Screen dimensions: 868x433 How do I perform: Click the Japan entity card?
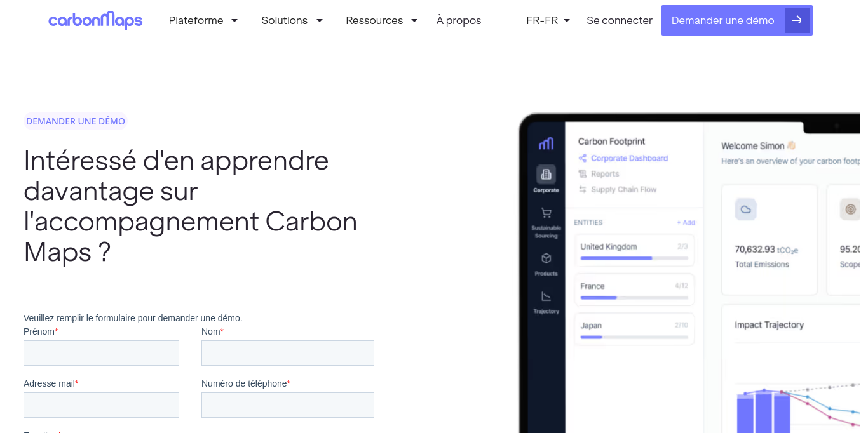tap(634, 329)
